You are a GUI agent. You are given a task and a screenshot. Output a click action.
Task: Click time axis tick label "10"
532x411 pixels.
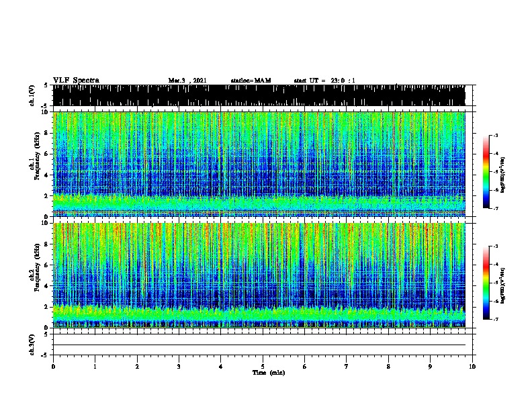click(x=472, y=367)
